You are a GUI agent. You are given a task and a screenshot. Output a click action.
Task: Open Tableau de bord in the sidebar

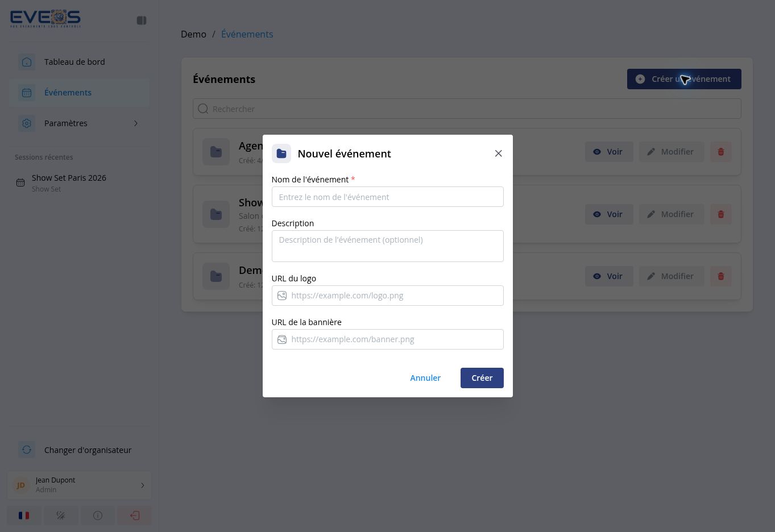pyautogui.click(x=79, y=62)
